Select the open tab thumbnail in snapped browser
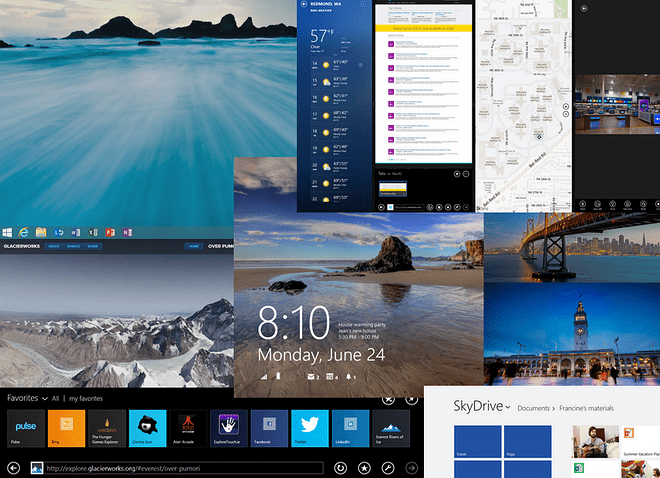660x478 pixels. (x=393, y=189)
